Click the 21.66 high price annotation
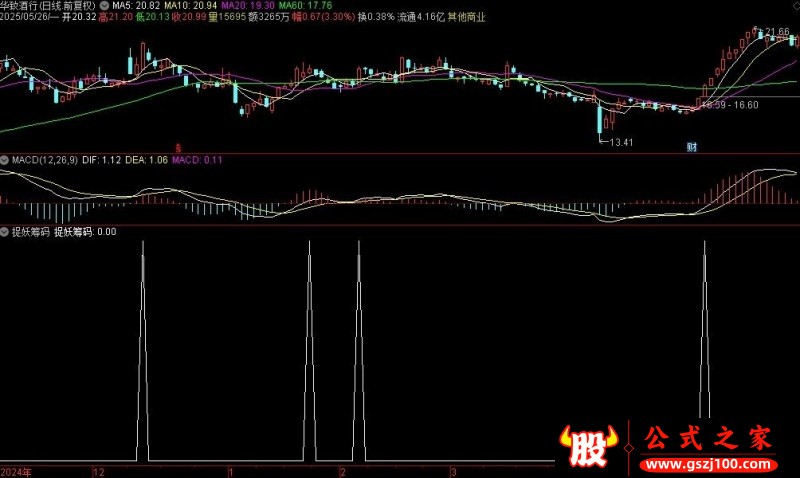800x478 pixels. pyautogui.click(x=778, y=32)
